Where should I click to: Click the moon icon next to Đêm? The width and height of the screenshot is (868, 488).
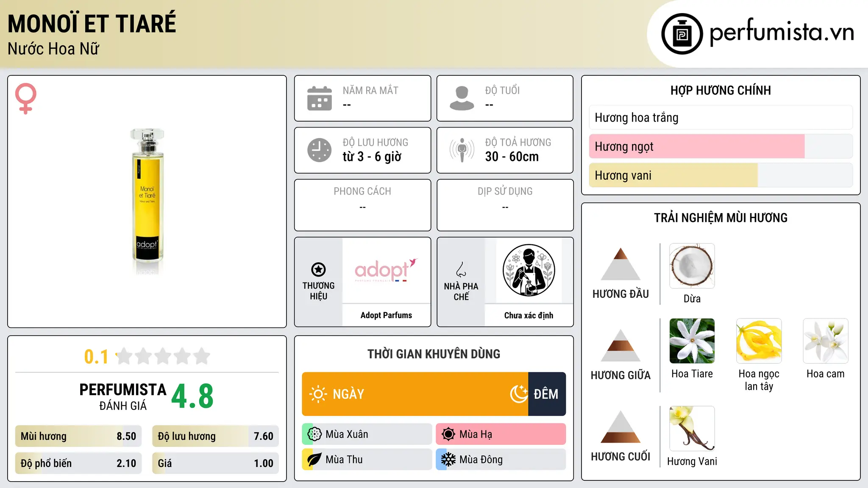pos(519,394)
